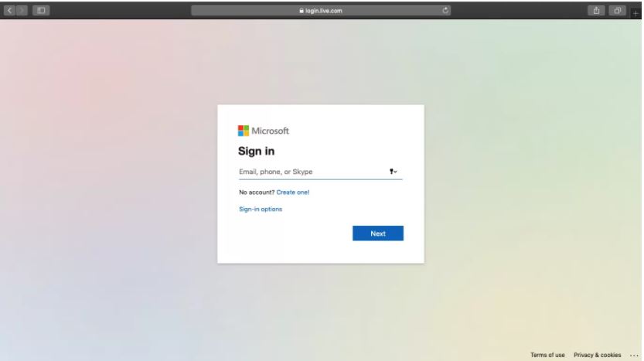
Task: Open the password key autofill dropdown
Action: point(393,172)
